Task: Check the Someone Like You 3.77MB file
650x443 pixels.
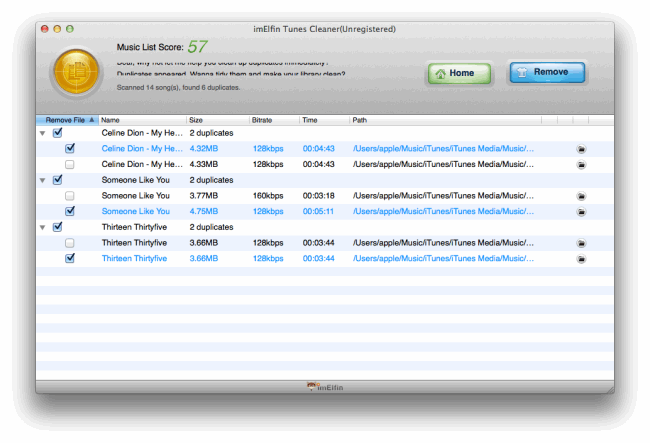Action: 70,196
